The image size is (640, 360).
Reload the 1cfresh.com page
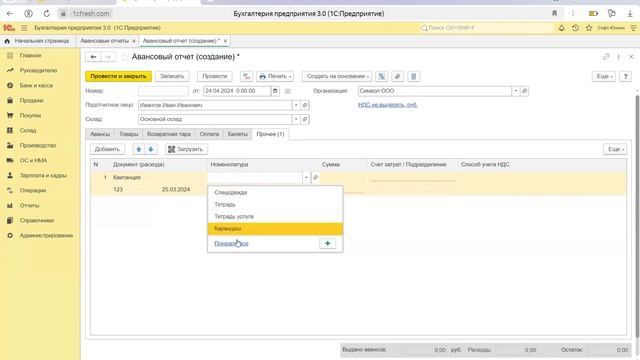(x=47, y=13)
